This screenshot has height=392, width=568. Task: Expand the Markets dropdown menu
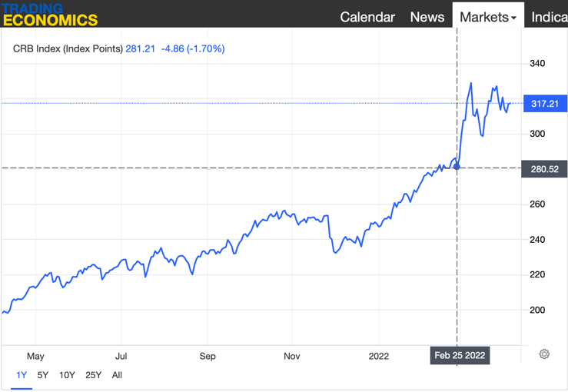click(487, 17)
